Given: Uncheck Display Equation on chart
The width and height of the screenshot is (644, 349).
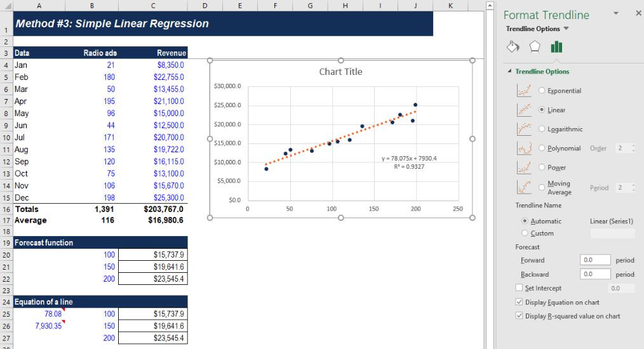Looking at the screenshot, I should pyautogui.click(x=519, y=302).
